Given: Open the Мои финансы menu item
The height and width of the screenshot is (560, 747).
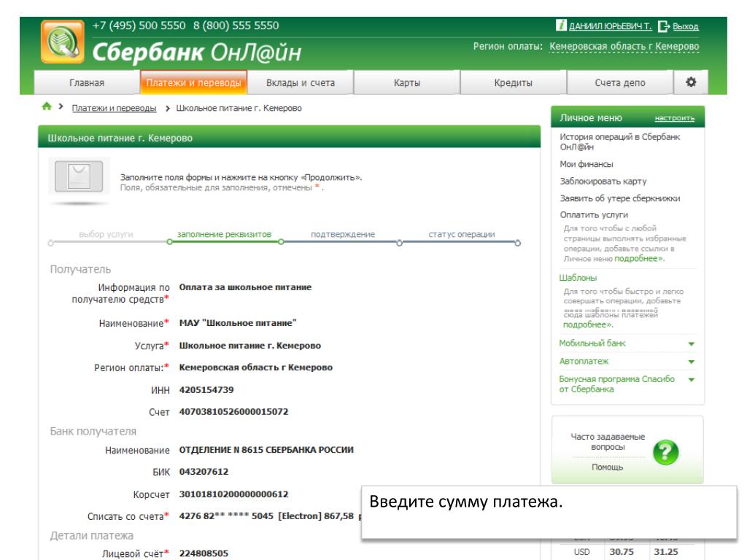Looking at the screenshot, I should point(587,164).
